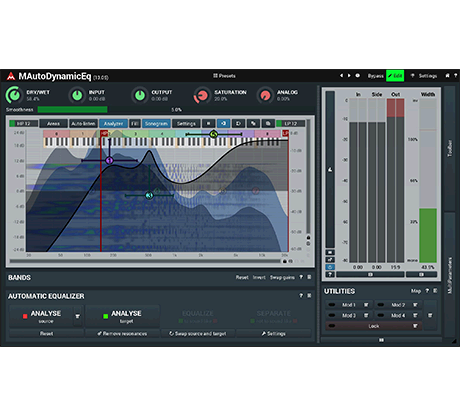Click the Analog knob
460x416 pixels.
(265, 95)
